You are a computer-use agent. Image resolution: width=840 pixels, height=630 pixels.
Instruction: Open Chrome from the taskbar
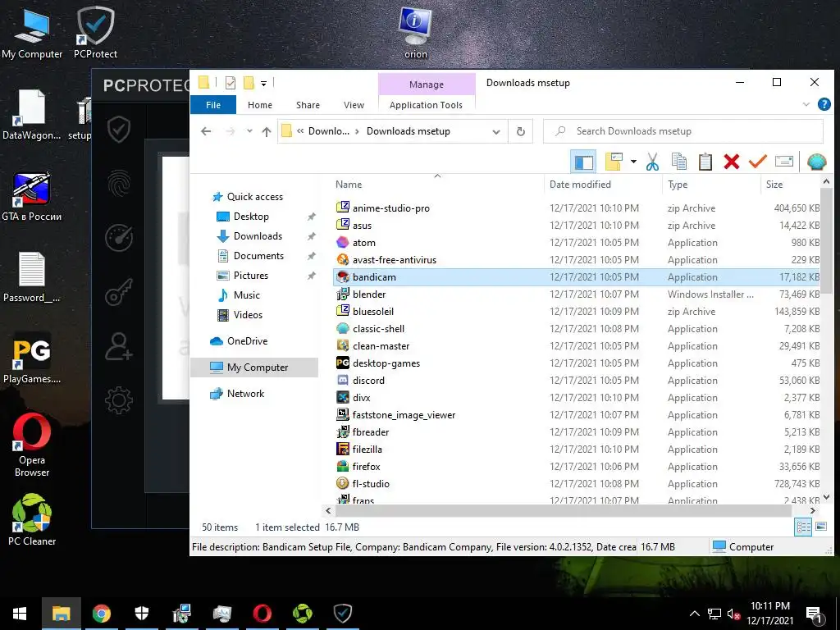click(101, 614)
